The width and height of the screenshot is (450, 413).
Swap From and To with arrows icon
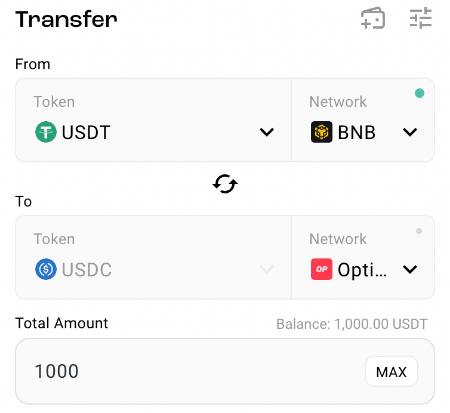[x=225, y=184]
